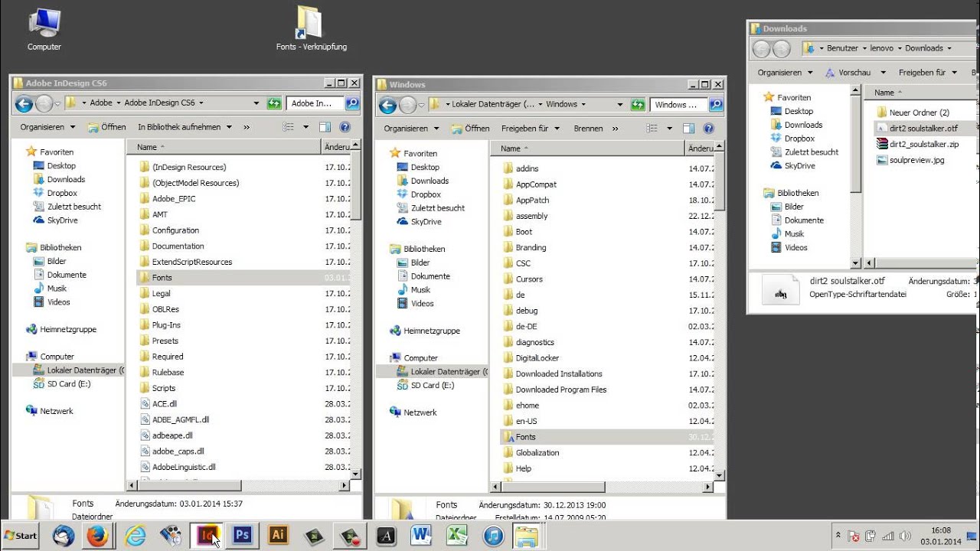Screen dimensions: 980x551
Task: Open Organisieren menu in Adobe InDesign CS6 window
Action: click(x=48, y=127)
